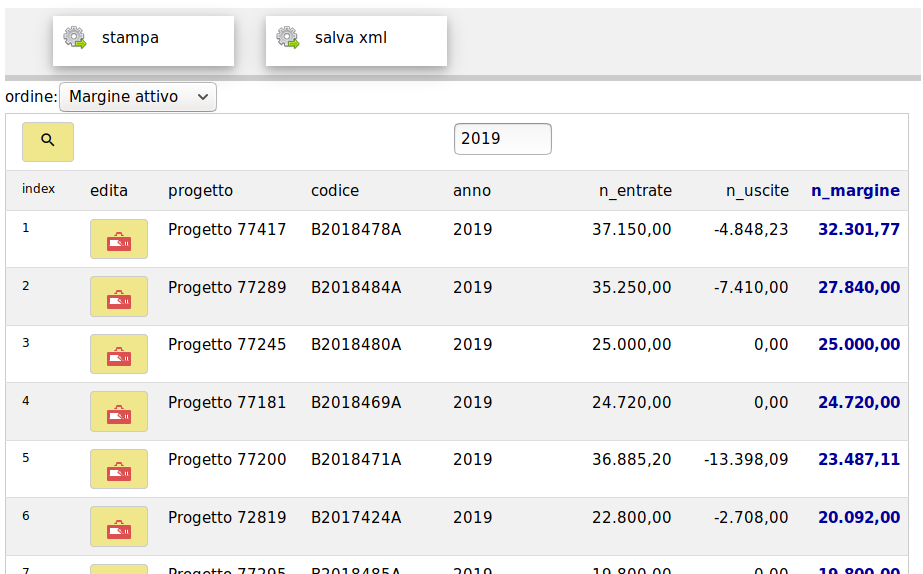Edit Progetto 77289 using its briefcase icon
This screenshot has height=574, width=923.
pyautogui.click(x=119, y=297)
